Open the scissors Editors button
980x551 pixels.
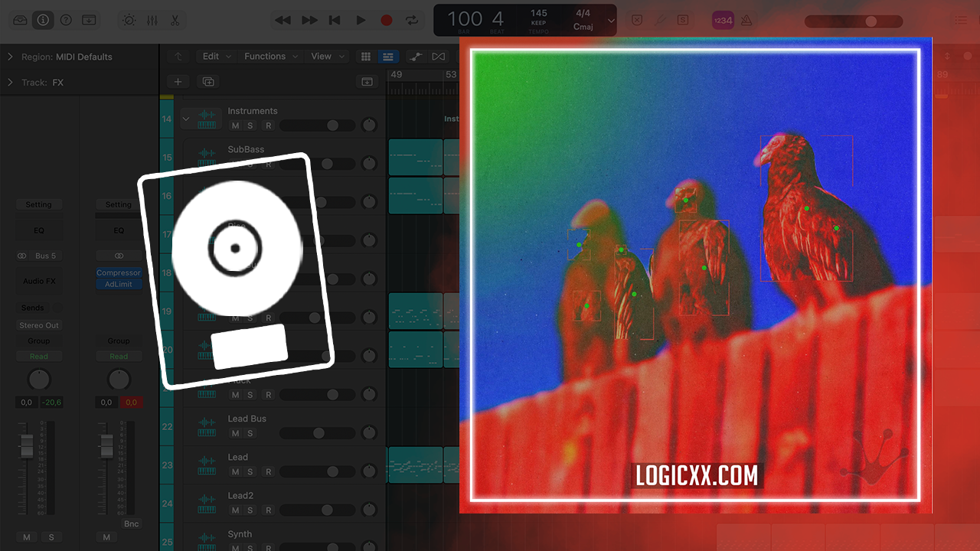pyautogui.click(x=175, y=21)
